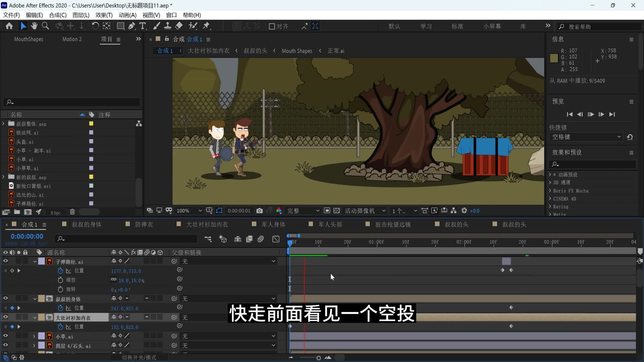Open the 效果(T) menu
The height and width of the screenshot is (362, 644).
click(x=104, y=15)
